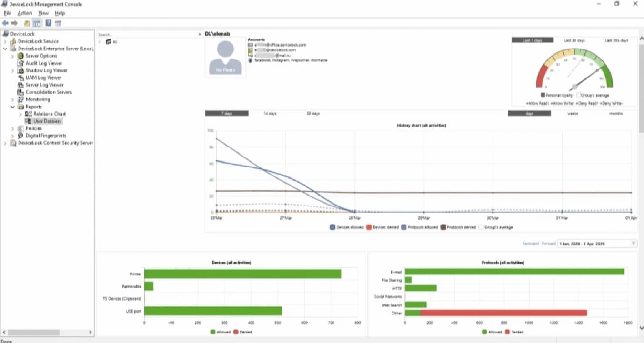Image resolution: width=644 pixels, height=343 pixels.
Task: Click DeviceLock Enterprise Server icon
Action: click(13, 49)
